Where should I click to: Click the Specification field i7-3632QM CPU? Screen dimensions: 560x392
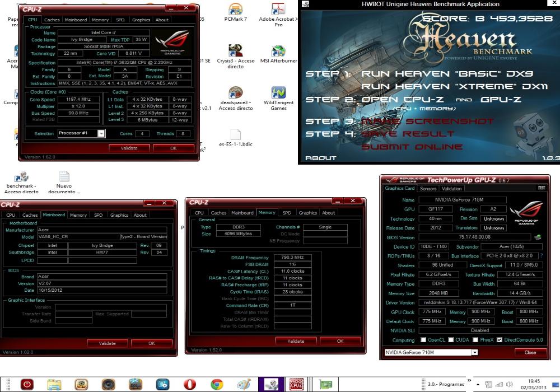[124, 63]
